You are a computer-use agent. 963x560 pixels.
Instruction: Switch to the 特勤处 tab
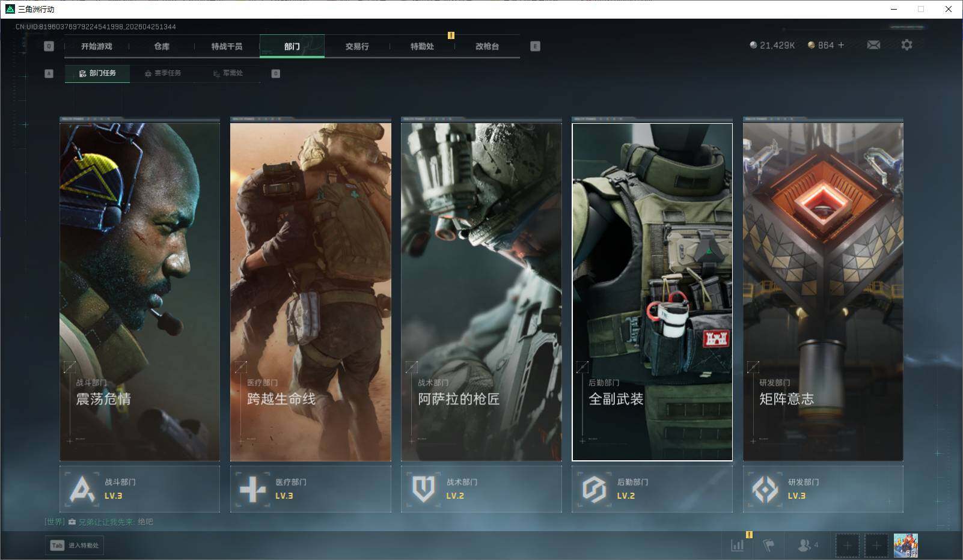coord(422,46)
